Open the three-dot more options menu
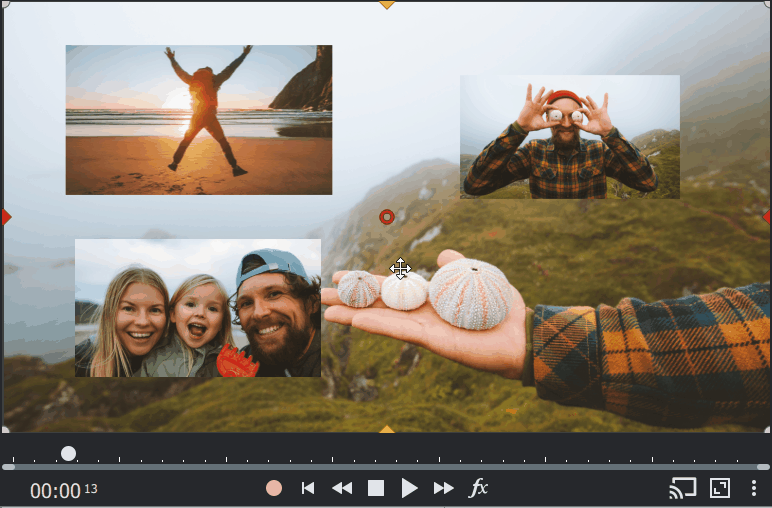Viewport: 772px width, 508px height. coord(754,488)
